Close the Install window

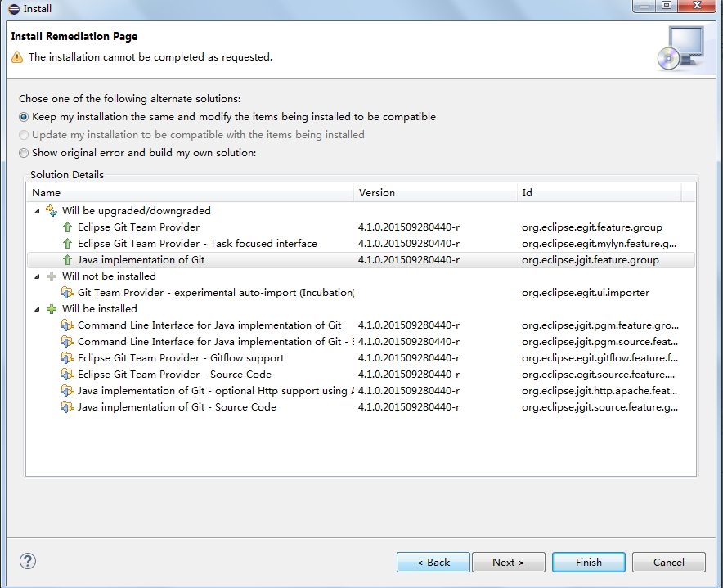point(698,6)
